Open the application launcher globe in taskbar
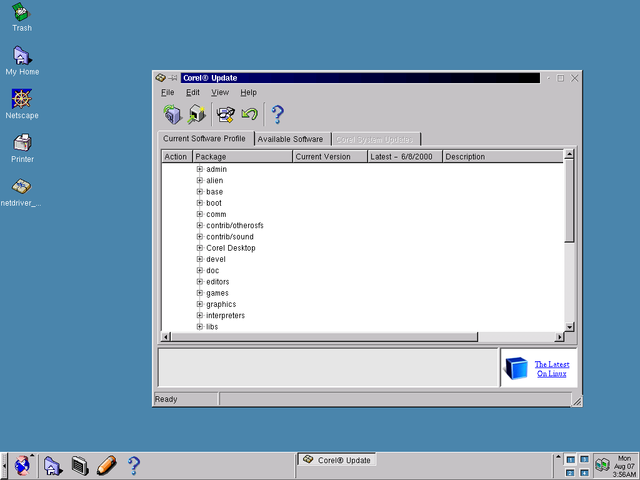 (22, 465)
